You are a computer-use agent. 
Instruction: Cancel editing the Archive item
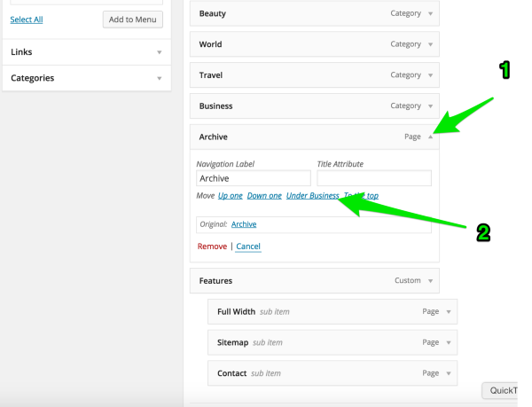248,247
